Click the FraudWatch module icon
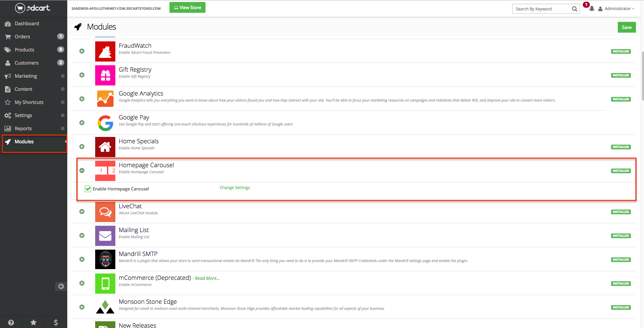 point(105,51)
